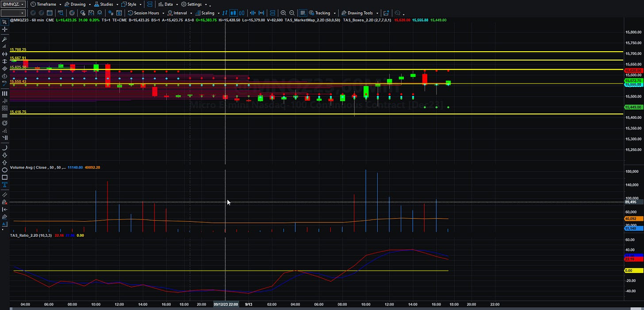Viewport: 644px width, 310px height.
Task: Click the share chart image icon
Action: point(386,13)
